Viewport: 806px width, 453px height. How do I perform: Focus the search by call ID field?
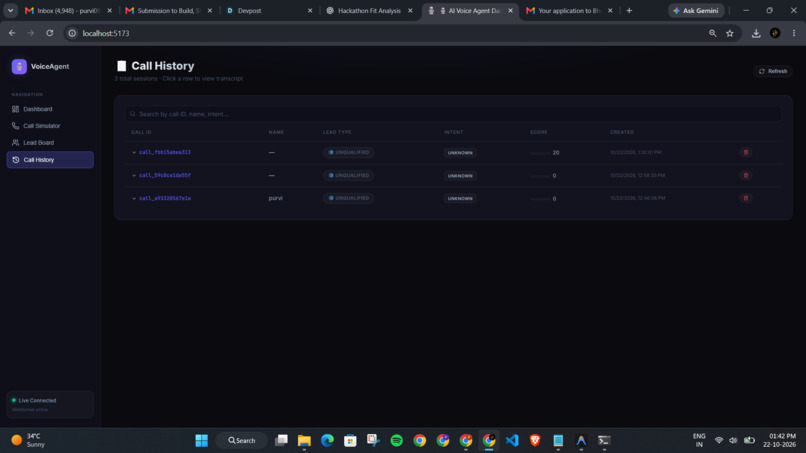(x=453, y=114)
